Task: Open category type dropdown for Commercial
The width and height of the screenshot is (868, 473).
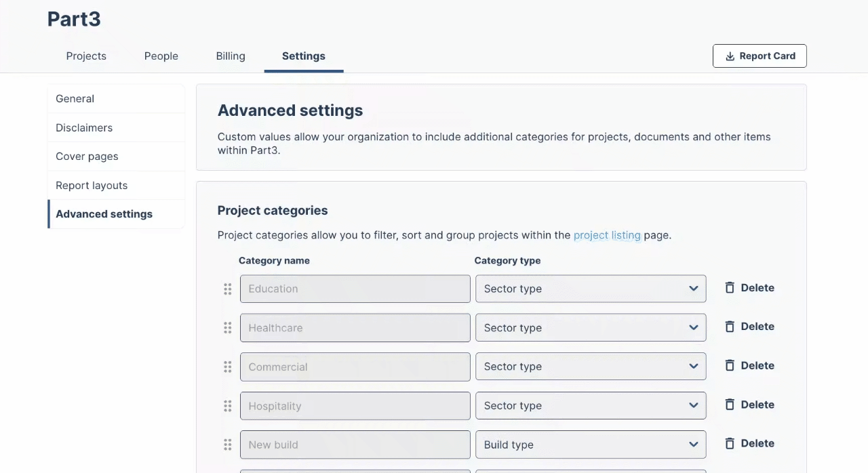Action: [591, 367]
